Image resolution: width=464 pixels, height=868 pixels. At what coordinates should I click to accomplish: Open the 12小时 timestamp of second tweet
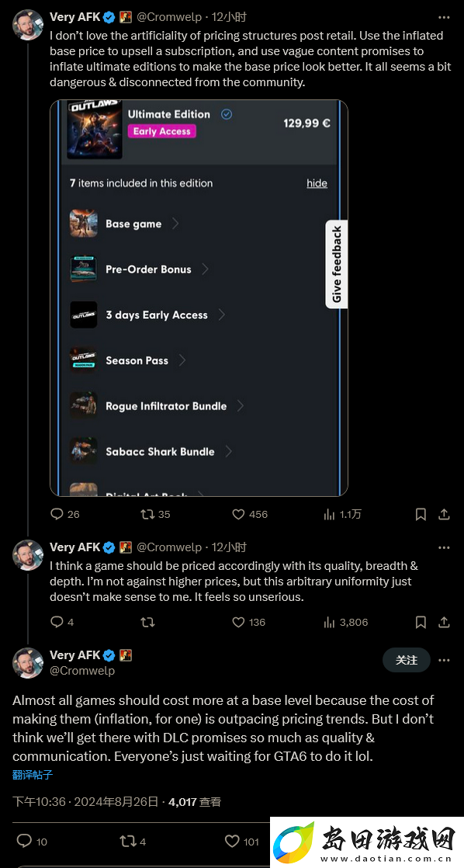tap(229, 547)
